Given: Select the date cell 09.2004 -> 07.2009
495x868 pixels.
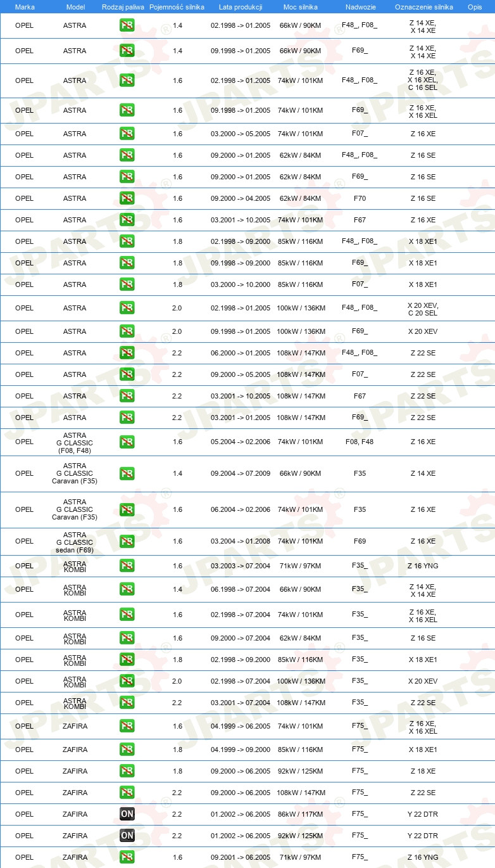Looking at the screenshot, I should point(241,473).
